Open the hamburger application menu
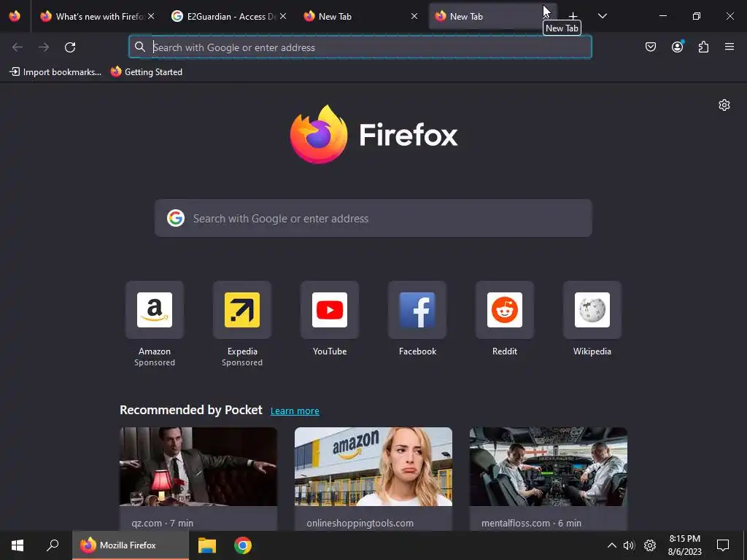 click(729, 47)
